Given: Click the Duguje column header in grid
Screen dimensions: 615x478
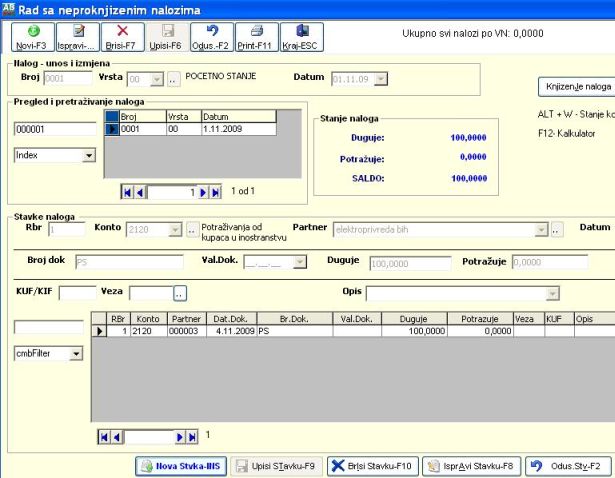Looking at the screenshot, I should pos(413,317).
